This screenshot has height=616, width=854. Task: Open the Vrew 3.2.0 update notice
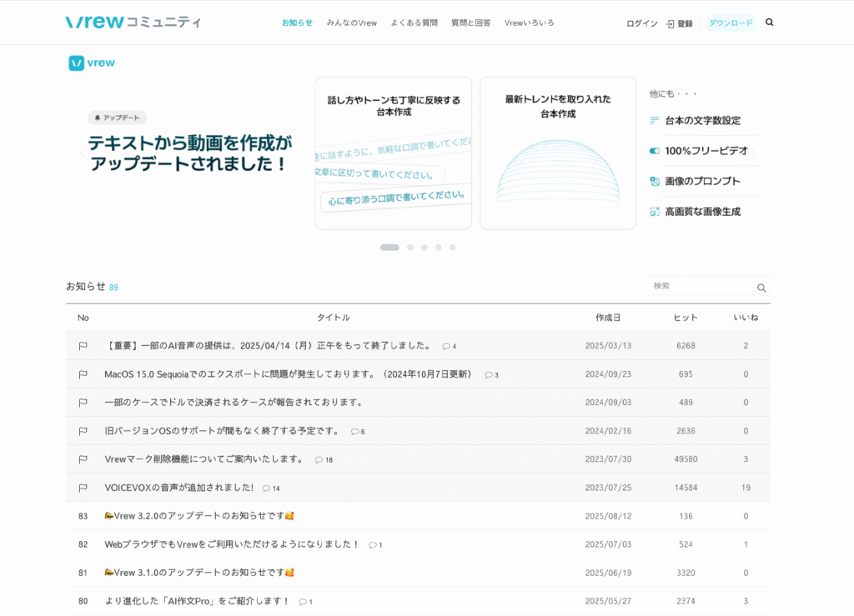click(198, 516)
